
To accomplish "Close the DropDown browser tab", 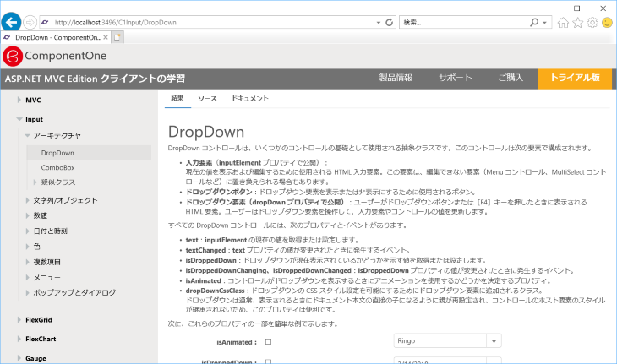I will (106, 37).
